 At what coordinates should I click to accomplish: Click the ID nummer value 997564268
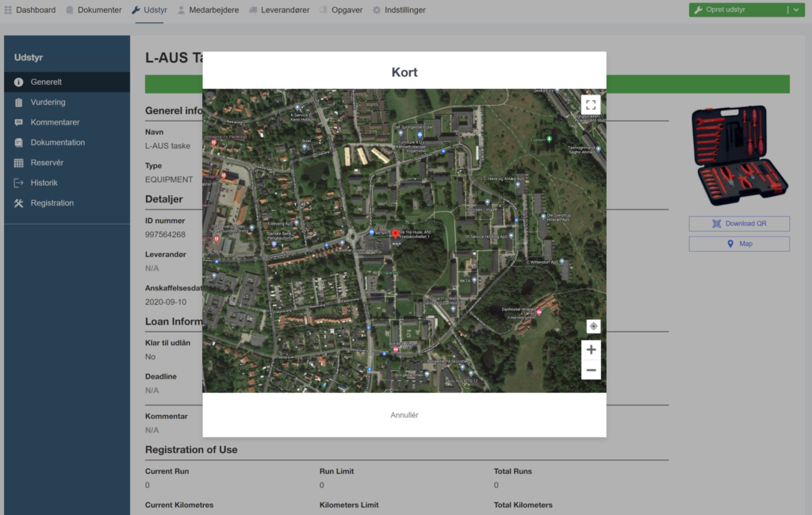pyautogui.click(x=165, y=235)
